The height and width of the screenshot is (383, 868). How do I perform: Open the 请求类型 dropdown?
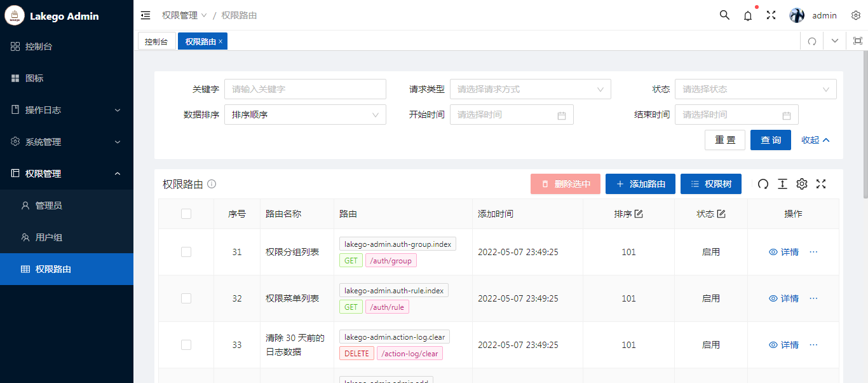click(531, 89)
